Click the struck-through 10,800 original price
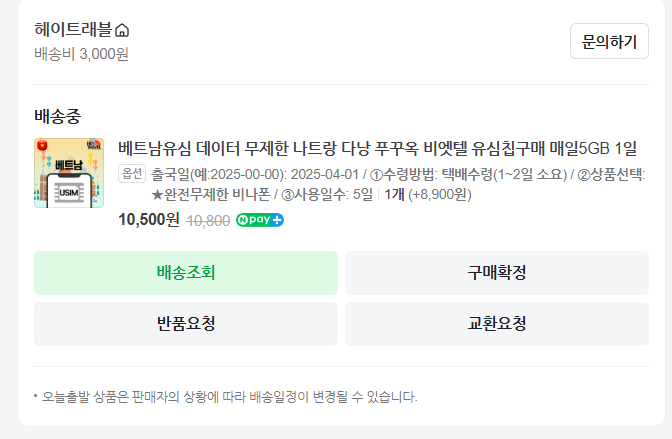This screenshot has width=672, height=439. 208,220
